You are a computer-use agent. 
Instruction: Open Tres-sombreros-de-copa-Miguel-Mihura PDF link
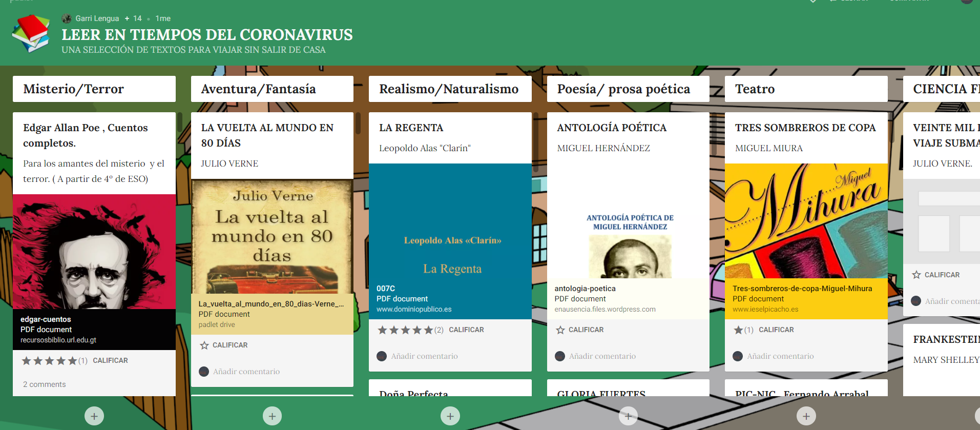(x=806, y=299)
